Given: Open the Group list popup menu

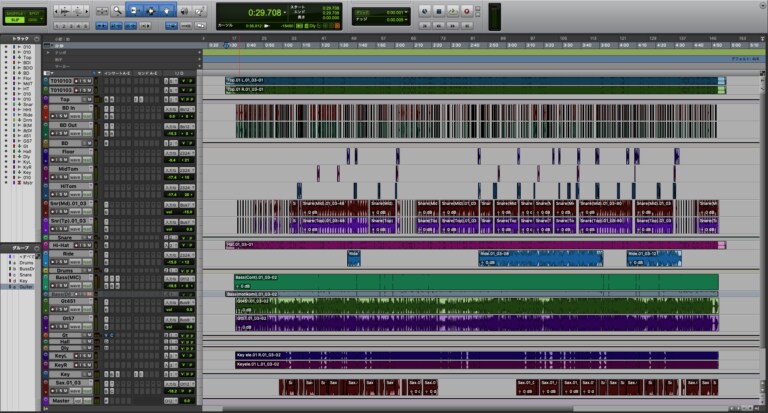Looking at the screenshot, I should [37, 248].
